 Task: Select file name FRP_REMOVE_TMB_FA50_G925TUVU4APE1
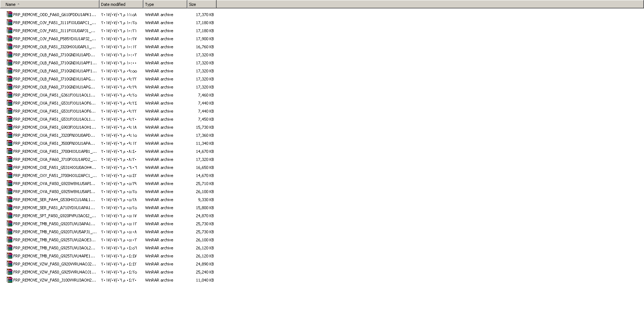click(x=55, y=256)
